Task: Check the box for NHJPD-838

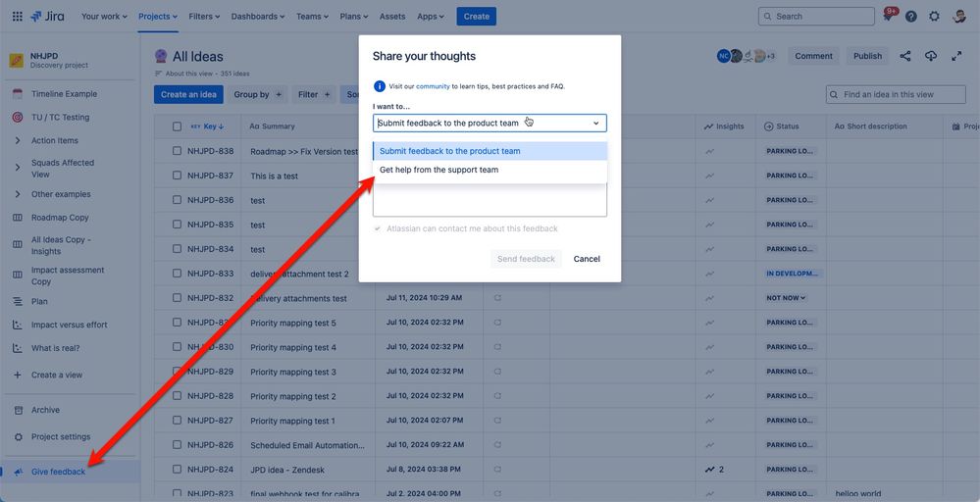Action: pos(177,150)
